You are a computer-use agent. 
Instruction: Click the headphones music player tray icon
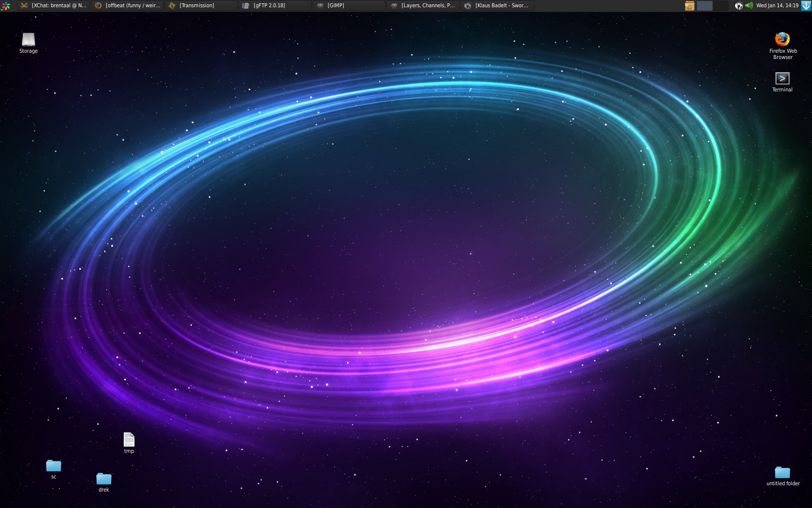coord(739,6)
